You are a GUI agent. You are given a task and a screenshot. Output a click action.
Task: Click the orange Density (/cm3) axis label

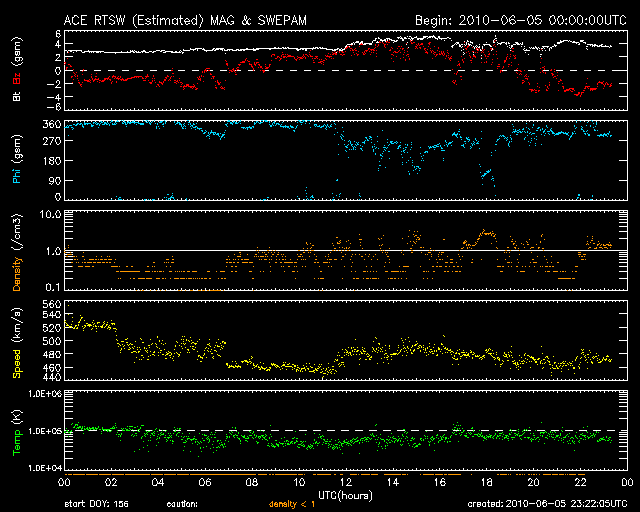click(x=16, y=251)
